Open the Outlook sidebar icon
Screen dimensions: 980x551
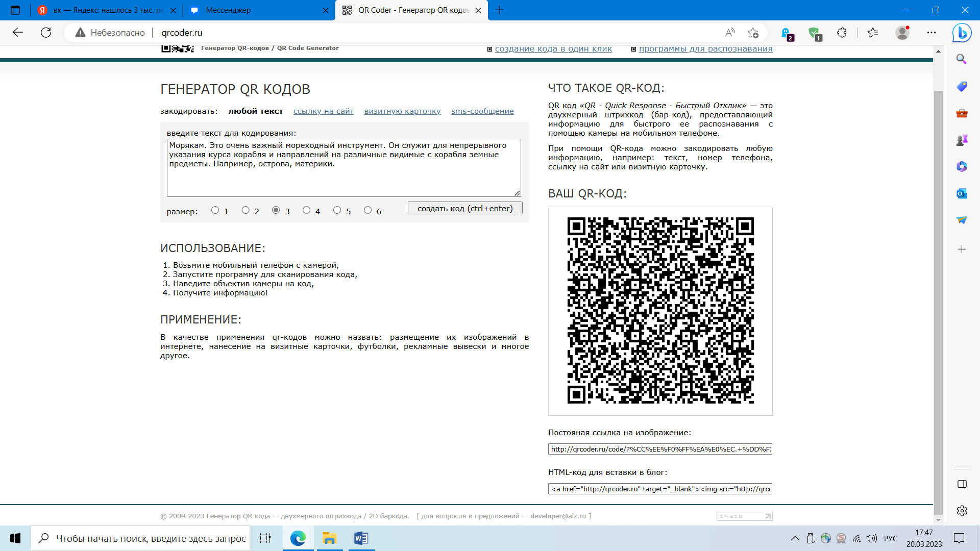962,193
